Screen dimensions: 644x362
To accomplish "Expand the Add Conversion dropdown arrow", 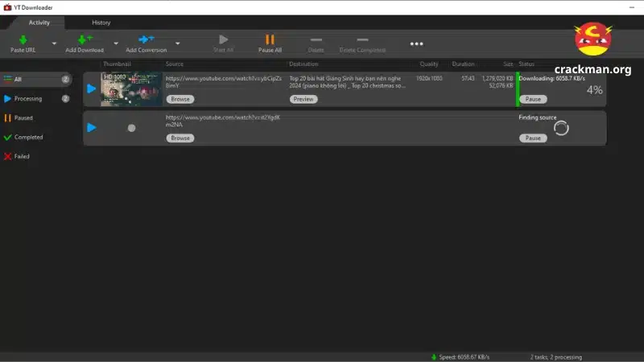I will coord(177,43).
